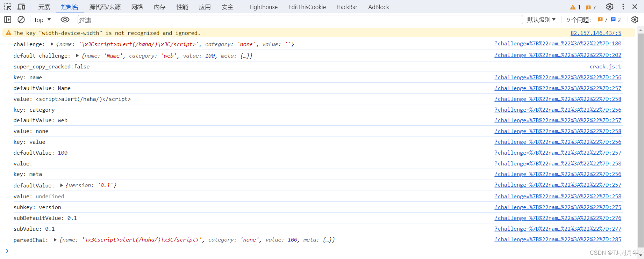This screenshot has width=644, height=259.
Task: Toggle the device toolbar icon
Action: click(21, 7)
